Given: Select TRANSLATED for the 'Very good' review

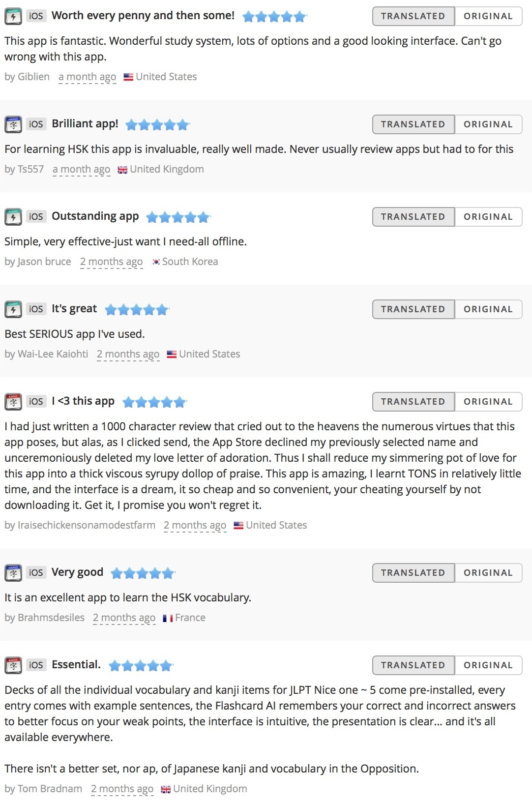Looking at the screenshot, I should (413, 573).
